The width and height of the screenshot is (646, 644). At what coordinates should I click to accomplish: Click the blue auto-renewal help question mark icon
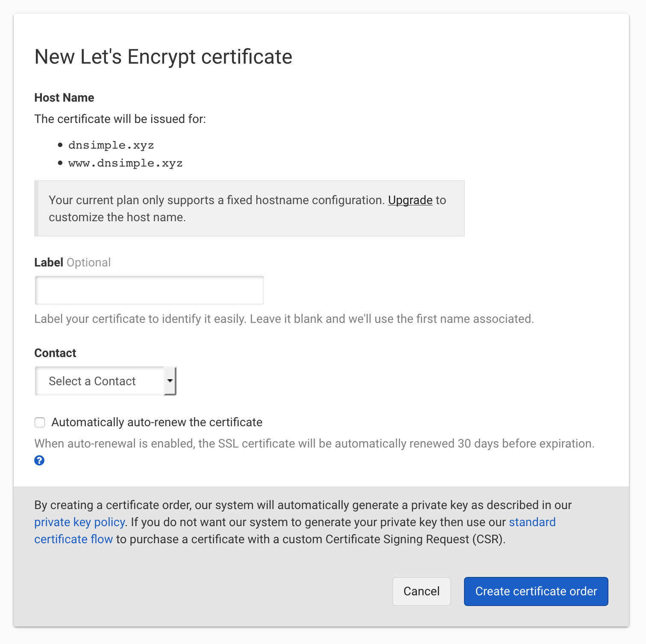(39, 460)
